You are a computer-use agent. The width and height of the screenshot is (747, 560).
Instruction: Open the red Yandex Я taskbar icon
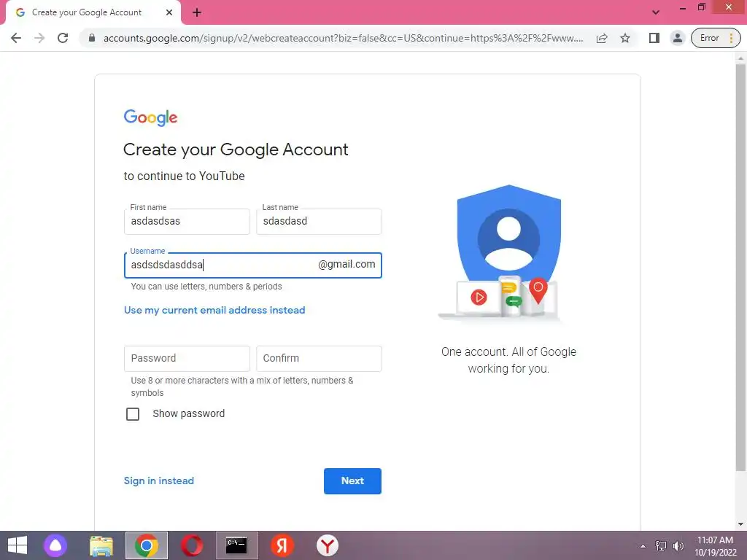point(282,545)
